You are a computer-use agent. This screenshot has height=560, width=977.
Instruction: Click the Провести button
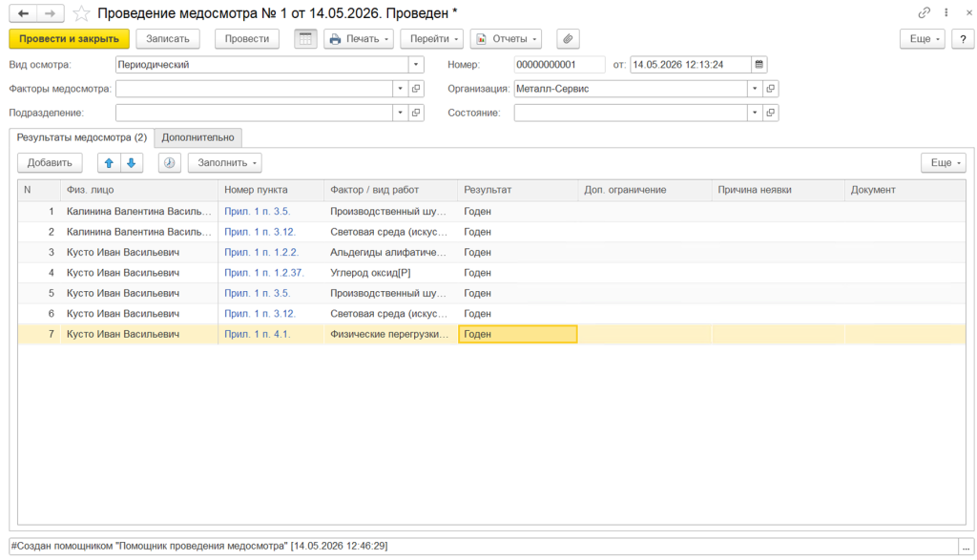pos(247,38)
